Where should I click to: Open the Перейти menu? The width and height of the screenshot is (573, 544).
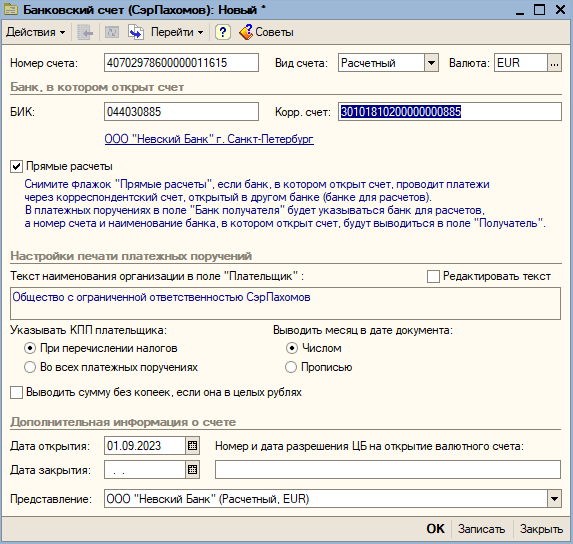[177, 33]
